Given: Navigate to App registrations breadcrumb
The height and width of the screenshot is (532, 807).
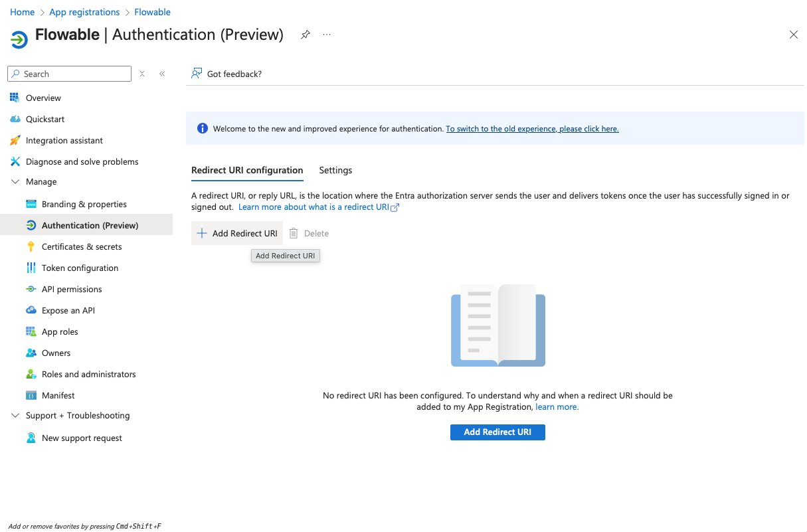Looking at the screenshot, I should (84, 12).
